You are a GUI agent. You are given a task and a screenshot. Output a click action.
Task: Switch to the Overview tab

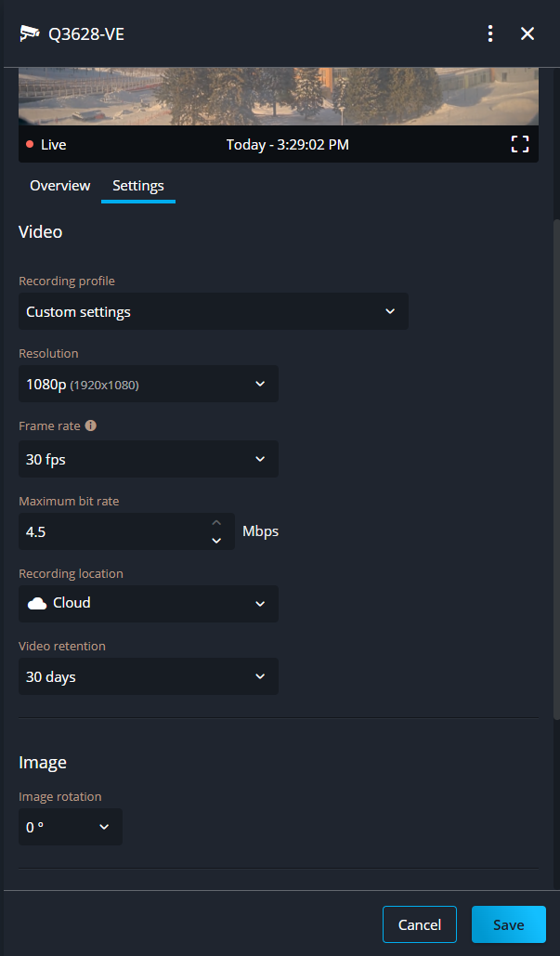(x=59, y=186)
